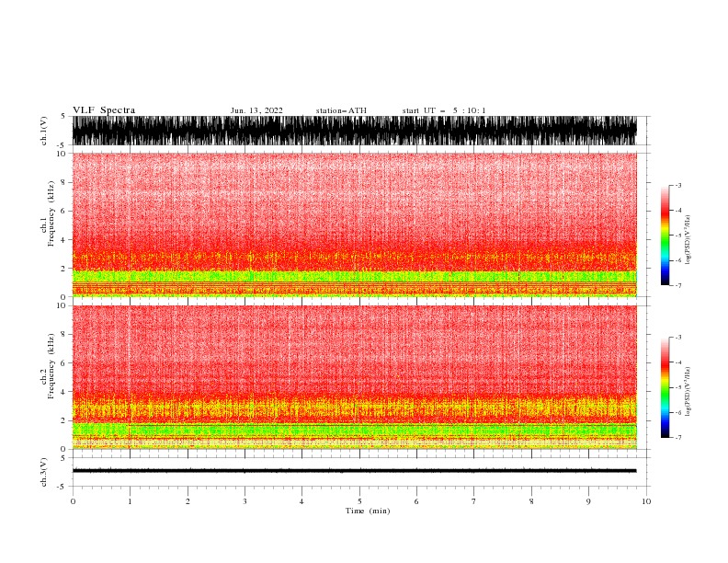
Task: Click the ch.1 'Frequency (kHz)' axis label
Action: pos(51,214)
